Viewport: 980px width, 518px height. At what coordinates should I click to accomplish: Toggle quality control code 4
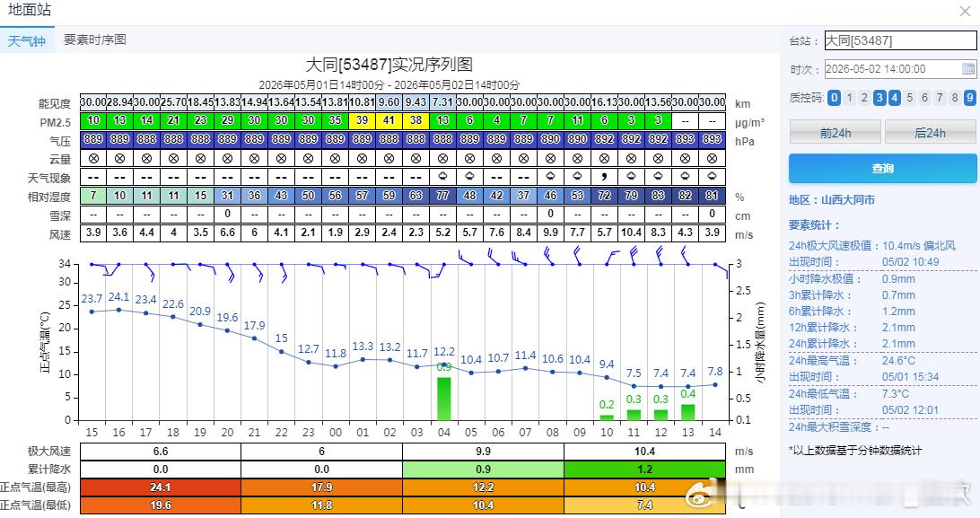click(895, 98)
